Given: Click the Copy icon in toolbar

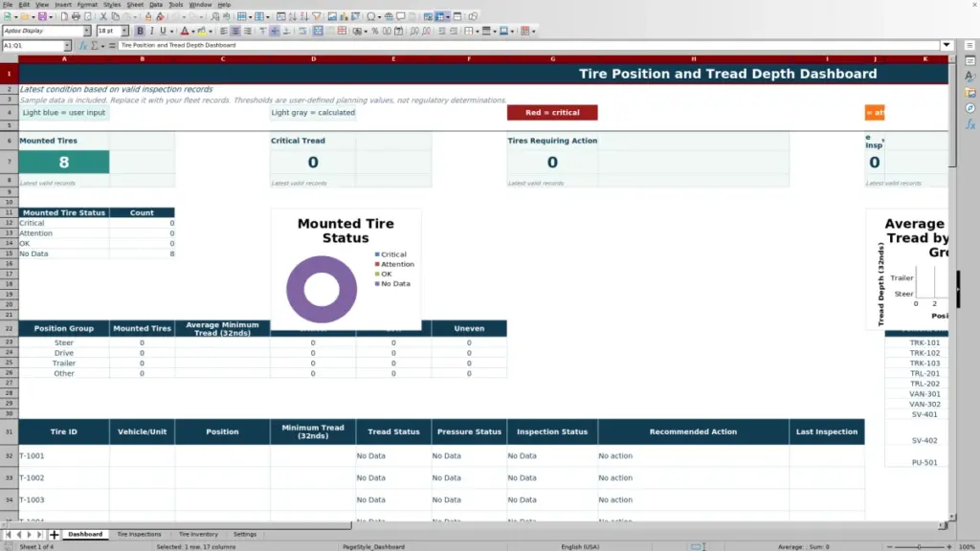Looking at the screenshot, I should (115, 16).
